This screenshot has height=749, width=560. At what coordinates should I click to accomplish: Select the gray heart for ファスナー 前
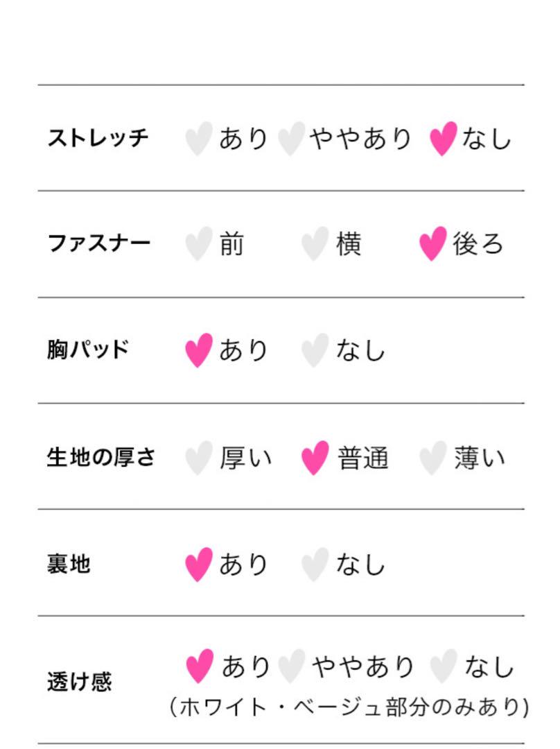click(x=199, y=243)
